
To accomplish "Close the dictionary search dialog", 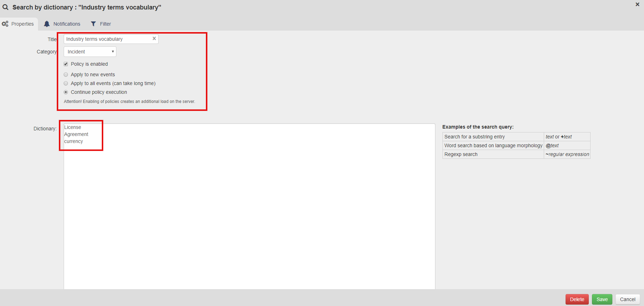I will pyautogui.click(x=637, y=5).
